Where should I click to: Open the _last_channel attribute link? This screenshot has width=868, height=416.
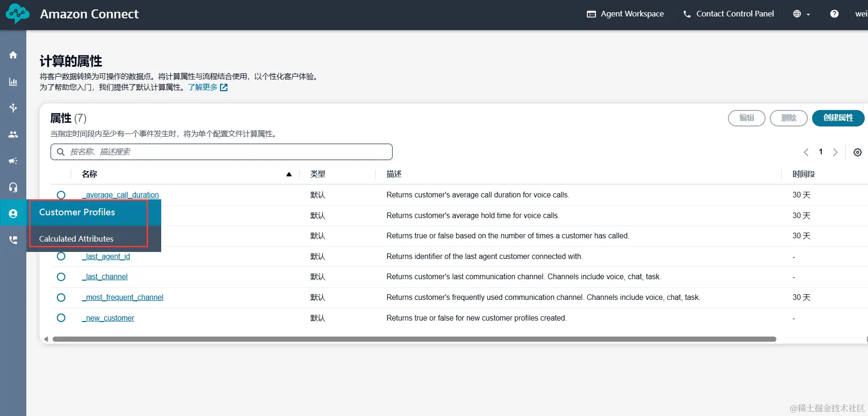click(x=105, y=277)
